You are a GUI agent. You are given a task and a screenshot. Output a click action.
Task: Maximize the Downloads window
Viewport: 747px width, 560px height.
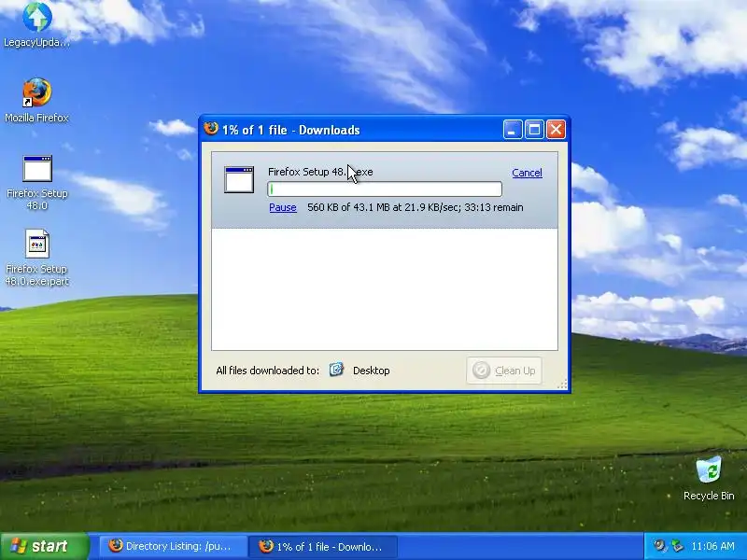(534, 130)
